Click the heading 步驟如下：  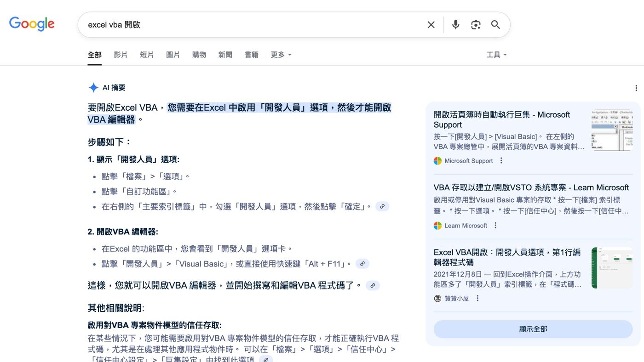(x=109, y=142)
